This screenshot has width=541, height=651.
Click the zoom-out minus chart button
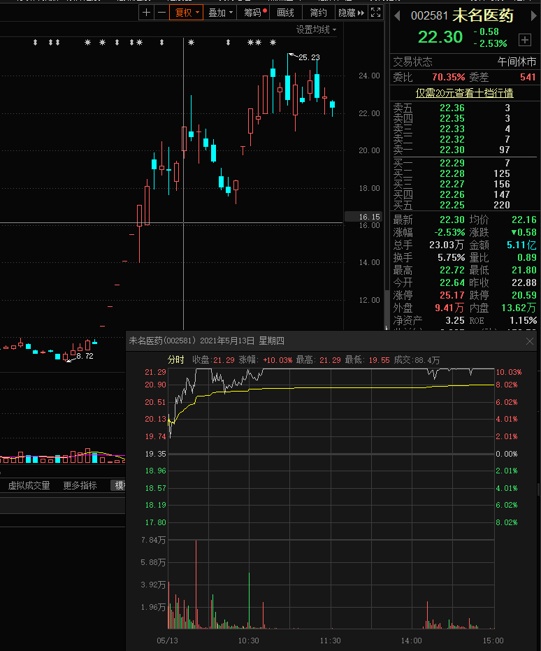(x=162, y=12)
